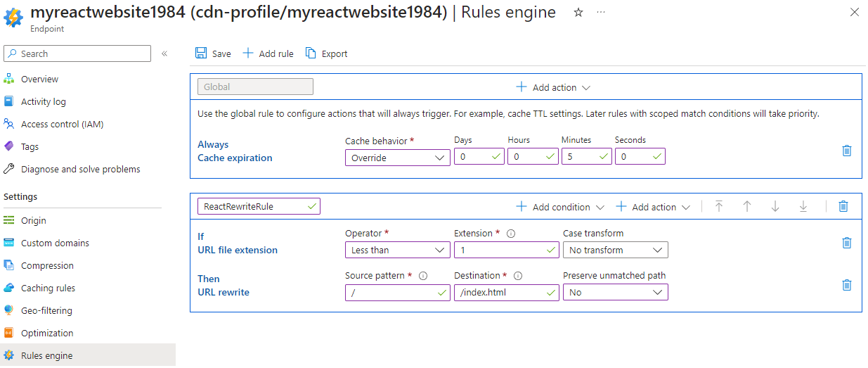The height and width of the screenshot is (368, 868).
Task: Focus the sidebar Search box
Action: 77,53
